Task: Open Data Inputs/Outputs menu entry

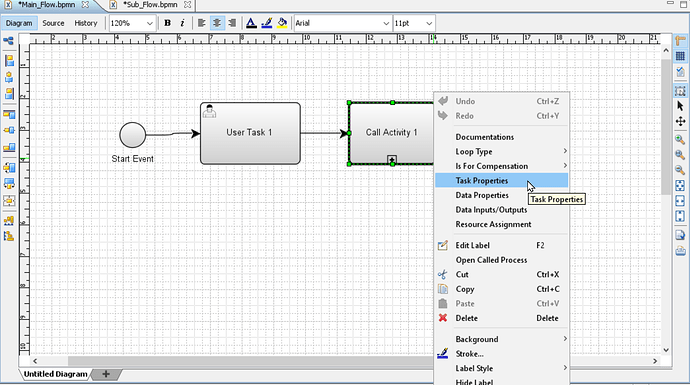Action: coord(502,209)
